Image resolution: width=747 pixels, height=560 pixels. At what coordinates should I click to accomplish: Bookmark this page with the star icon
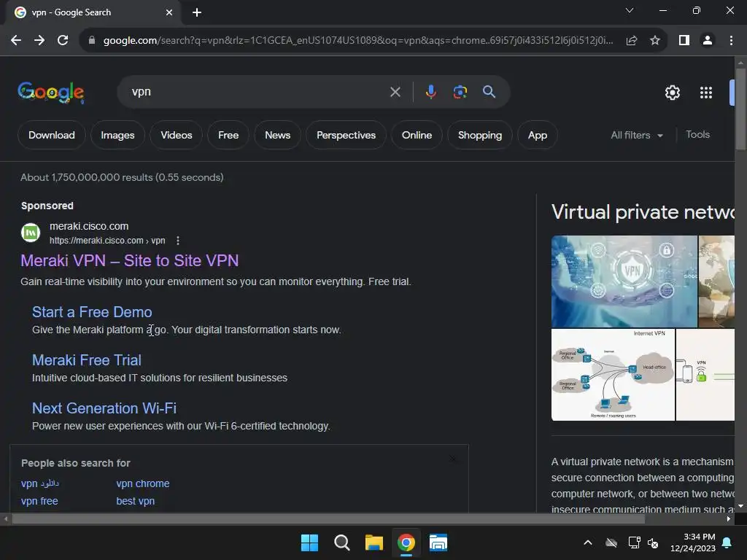(x=655, y=41)
